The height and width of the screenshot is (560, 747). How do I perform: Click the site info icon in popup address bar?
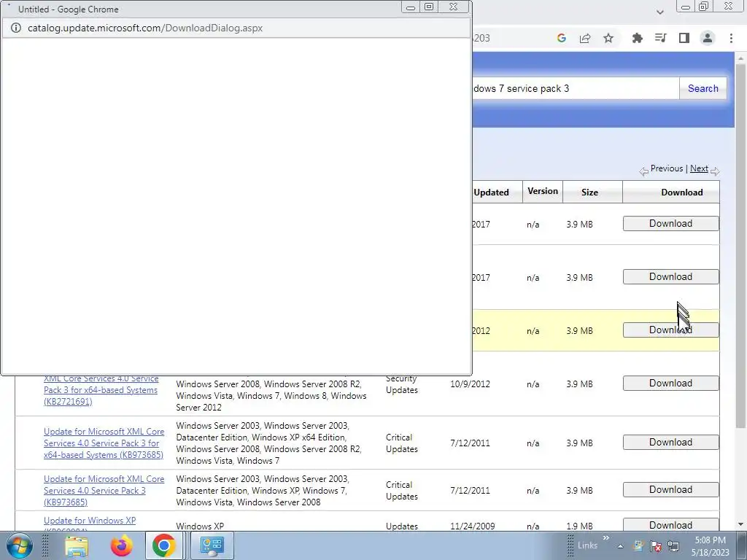tap(16, 28)
